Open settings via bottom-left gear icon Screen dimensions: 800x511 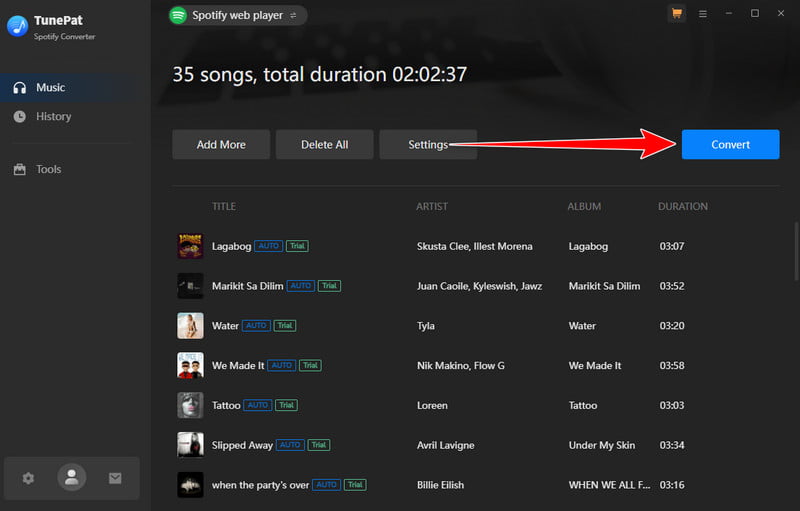click(28, 478)
